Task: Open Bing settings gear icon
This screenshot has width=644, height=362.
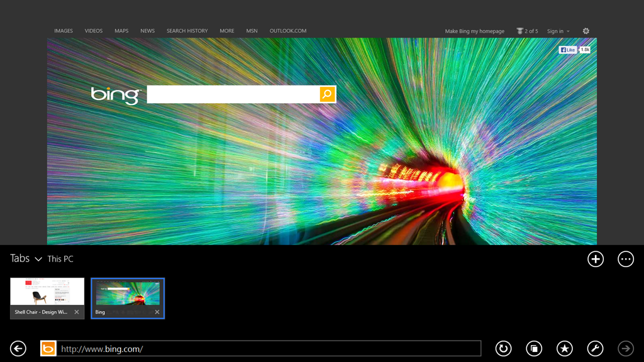Action: click(586, 31)
